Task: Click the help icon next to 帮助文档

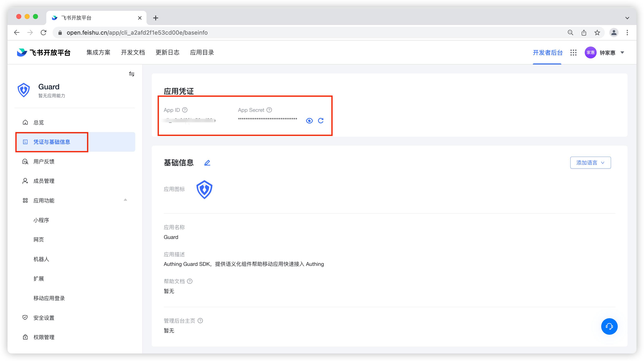Action: [190, 281]
